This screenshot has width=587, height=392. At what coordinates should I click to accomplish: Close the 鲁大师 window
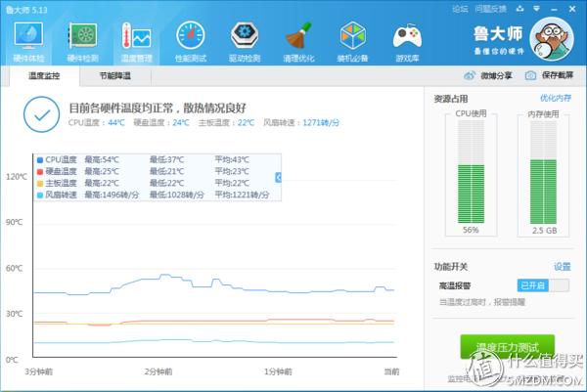572,9
